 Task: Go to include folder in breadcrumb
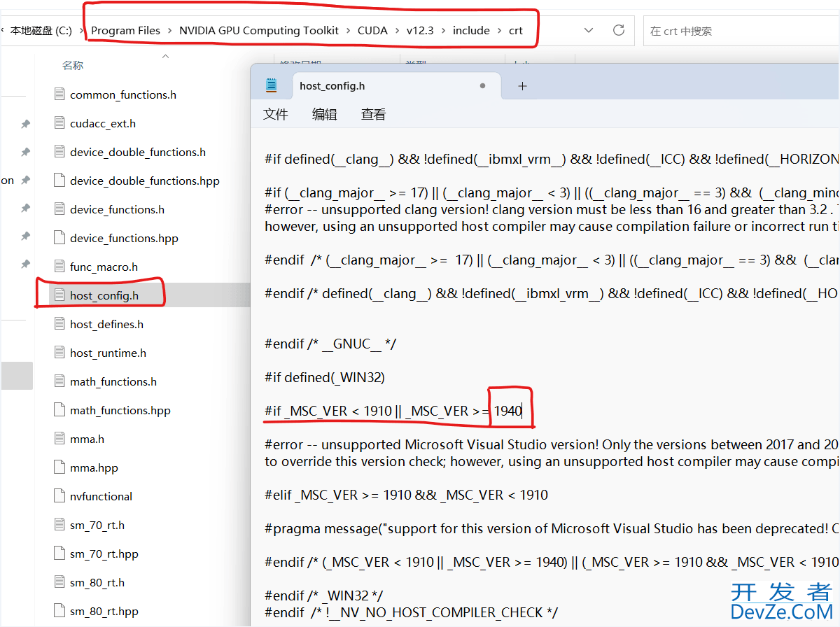(x=471, y=31)
